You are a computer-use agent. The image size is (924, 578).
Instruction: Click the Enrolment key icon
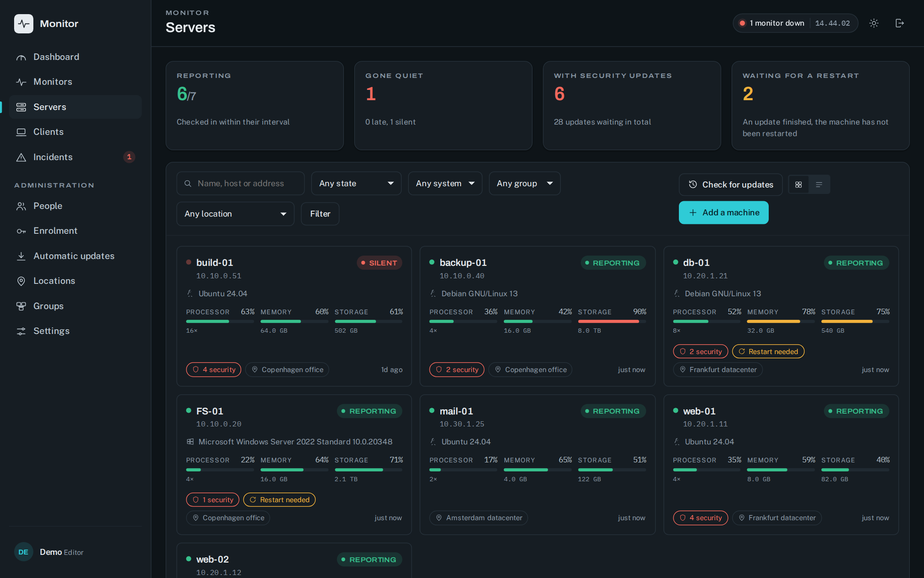[21, 231]
